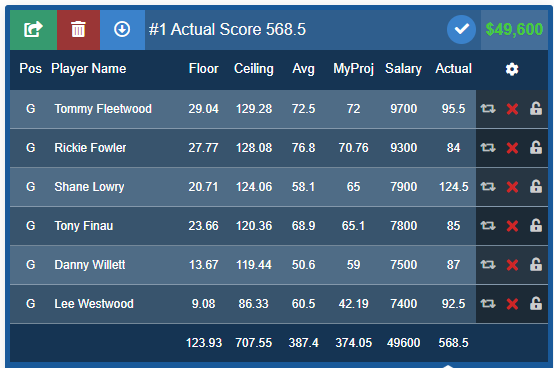This screenshot has width=554, height=368.
Task: Swap Tony Finau using swap icon
Action: [488, 226]
